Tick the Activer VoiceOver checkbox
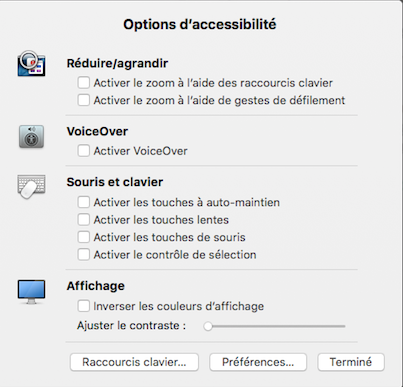 pyautogui.click(x=83, y=151)
